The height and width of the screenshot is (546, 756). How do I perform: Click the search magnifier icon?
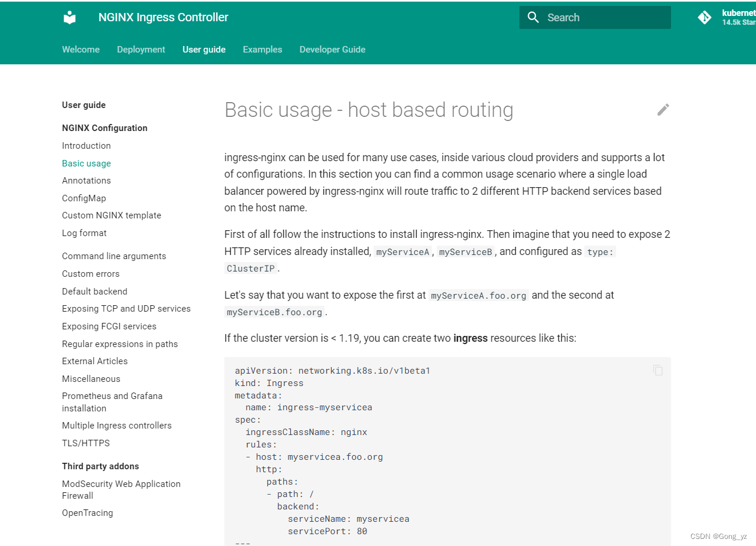coord(534,18)
